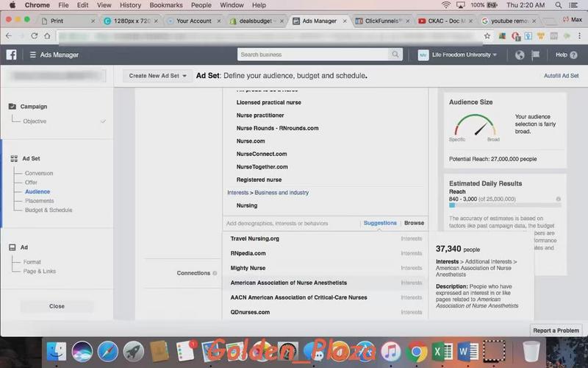Select Objective under Campaign
This screenshot has width=588, height=368.
35,121
